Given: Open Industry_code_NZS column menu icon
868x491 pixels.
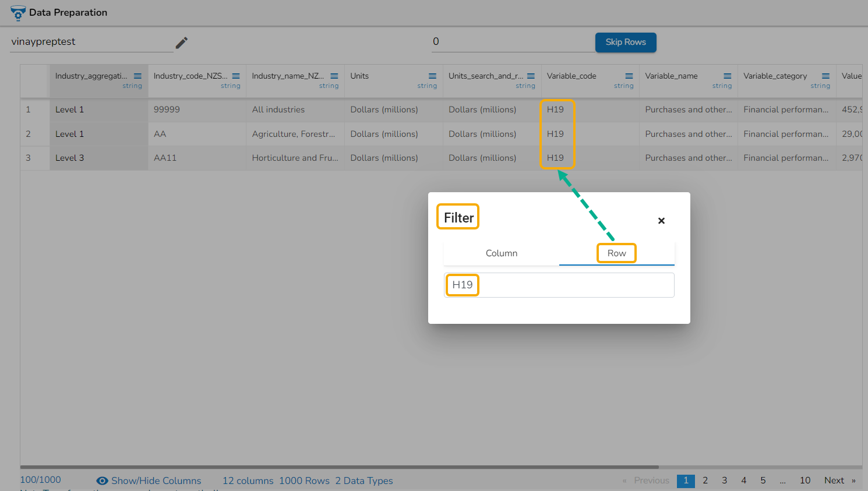Looking at the screenshot, I should click(236, 76).
